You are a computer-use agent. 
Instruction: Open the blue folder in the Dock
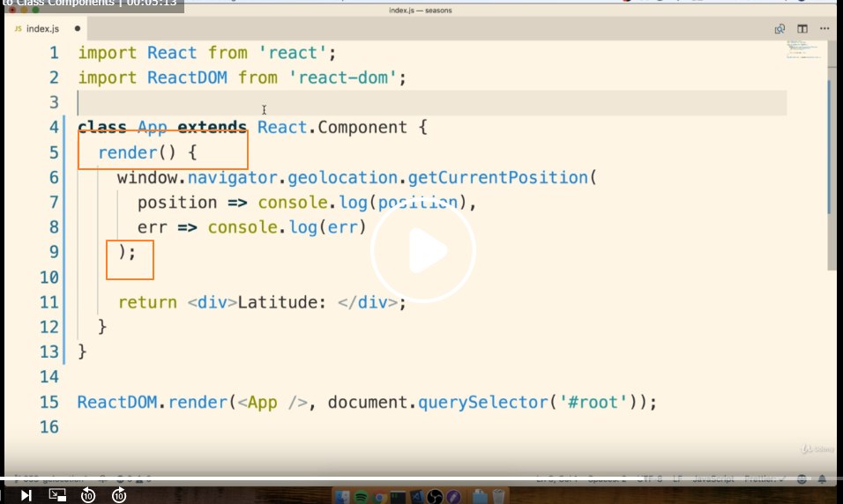click(480, 496)
